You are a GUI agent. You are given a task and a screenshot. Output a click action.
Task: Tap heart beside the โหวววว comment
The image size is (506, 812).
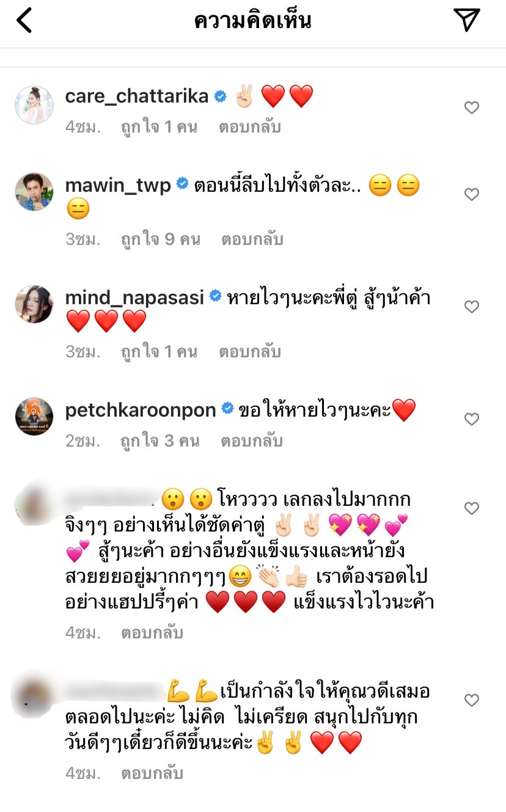pos(471,508)
